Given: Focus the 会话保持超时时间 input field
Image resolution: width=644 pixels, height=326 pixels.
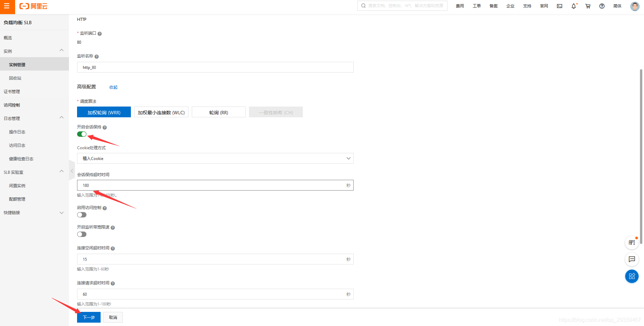Looking at the screenshot, I should tap(215, 185).
